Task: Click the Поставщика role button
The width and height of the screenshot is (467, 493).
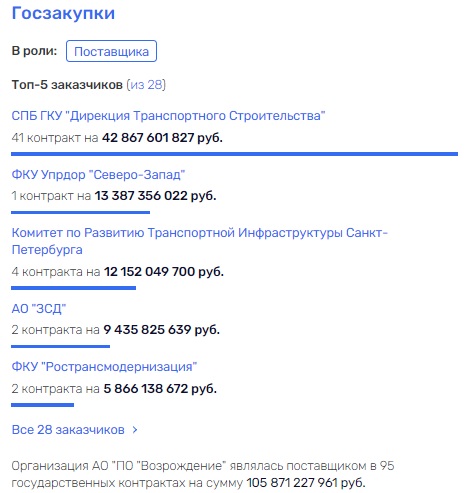Action: (111, 51)
